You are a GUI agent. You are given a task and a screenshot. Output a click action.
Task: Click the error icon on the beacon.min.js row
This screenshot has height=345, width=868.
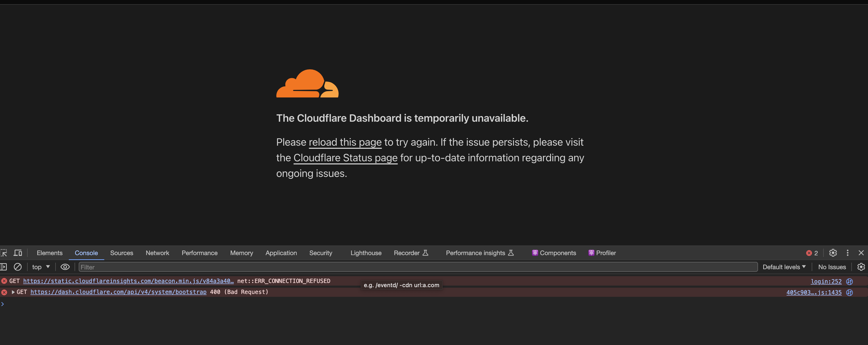pyautogui.click(x=4, y=281)
